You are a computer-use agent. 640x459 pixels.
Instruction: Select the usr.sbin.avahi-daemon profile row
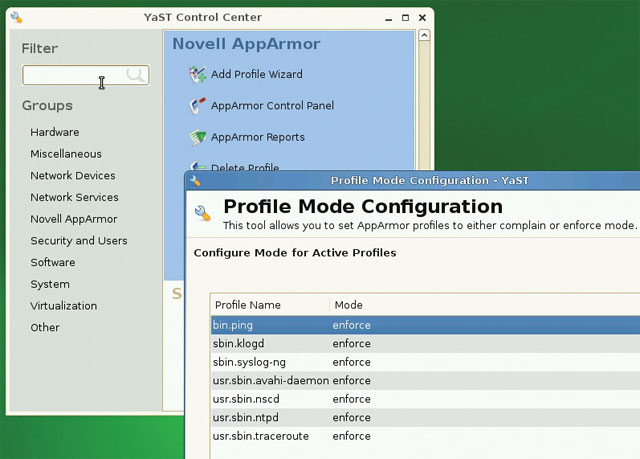click(x=425, y=381)
